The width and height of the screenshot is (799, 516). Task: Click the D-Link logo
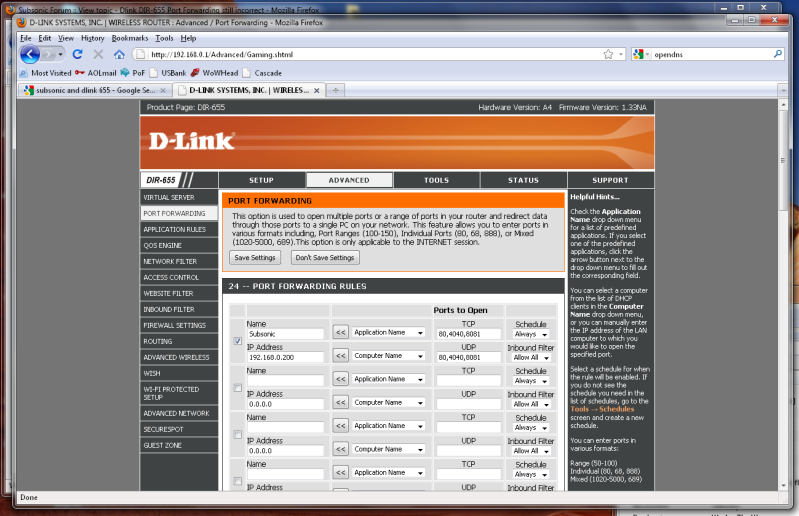pos(192,141)
